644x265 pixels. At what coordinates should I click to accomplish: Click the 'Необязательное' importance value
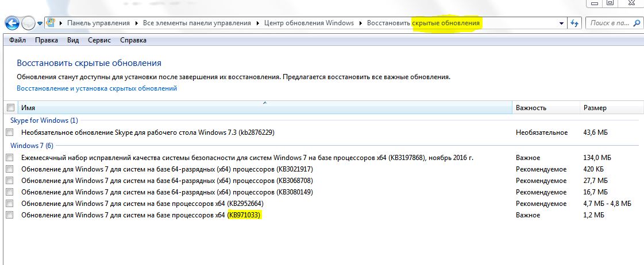(542, 132)
